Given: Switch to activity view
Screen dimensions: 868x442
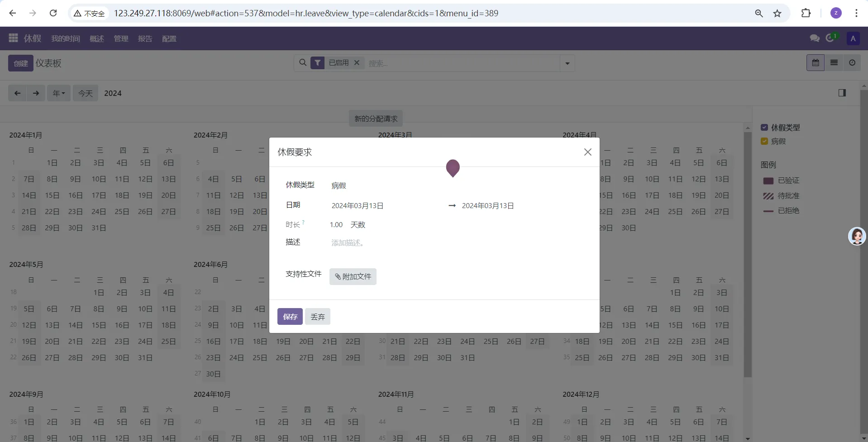Looking at the screenshot, I should pyautogui.click(x=852, y=63).
